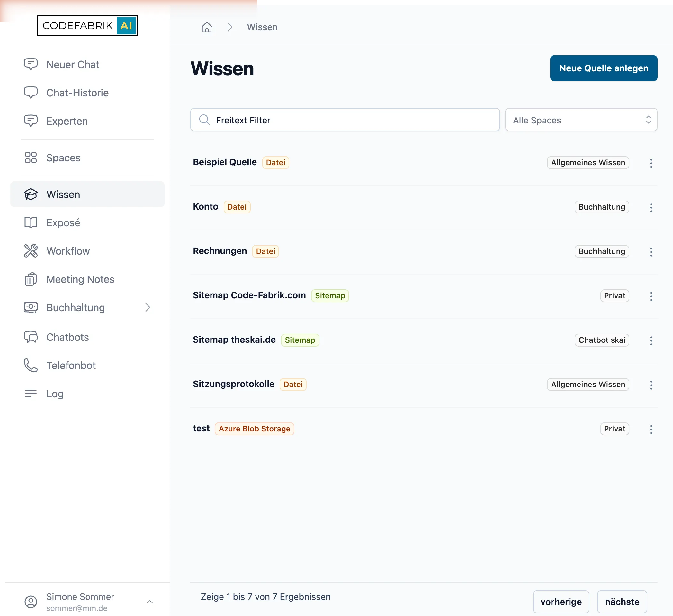Click the Konto source name
Screen dimensions: 673x616
(205, 207)
